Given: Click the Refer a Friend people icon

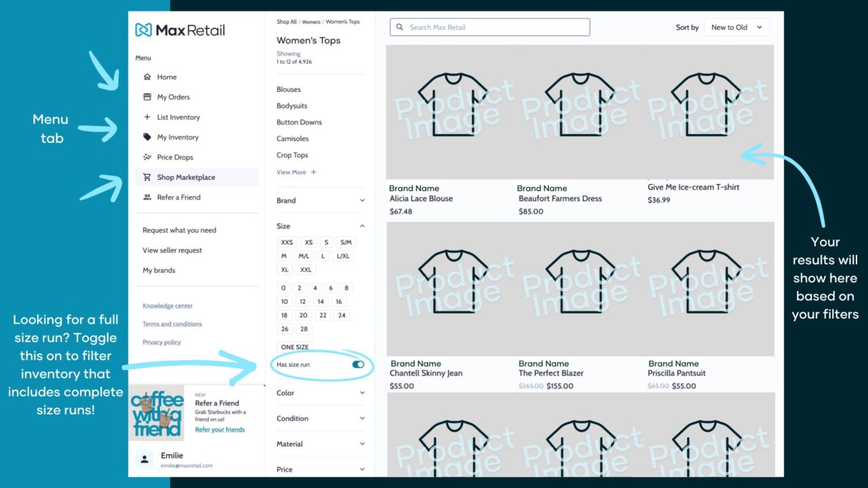Looking at the screenshot, I should (146, 197).
